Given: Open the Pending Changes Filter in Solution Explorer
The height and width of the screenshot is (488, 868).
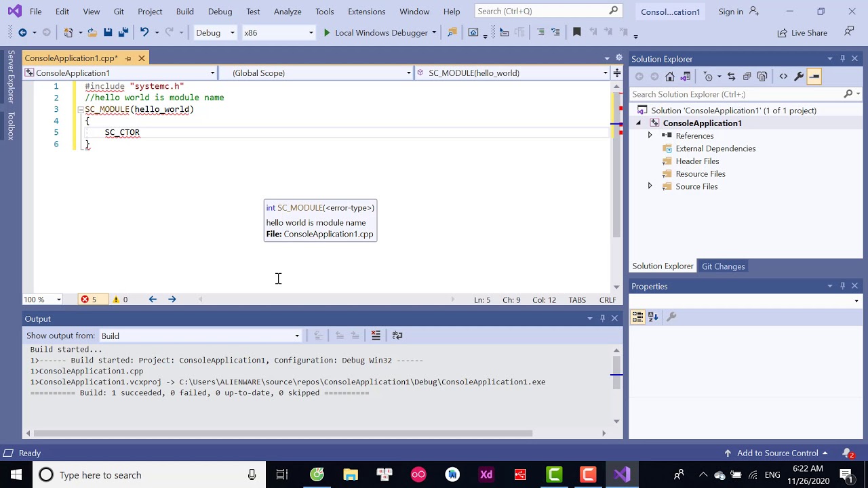Looking at the screenshot, I should point(709,77).
